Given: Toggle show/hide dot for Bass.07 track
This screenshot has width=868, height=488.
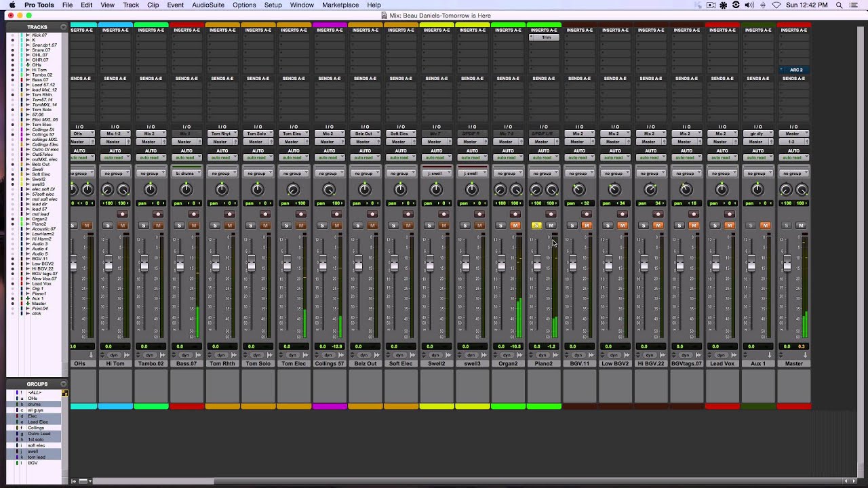Looking at the screenshot, I should tap(13, 80).
